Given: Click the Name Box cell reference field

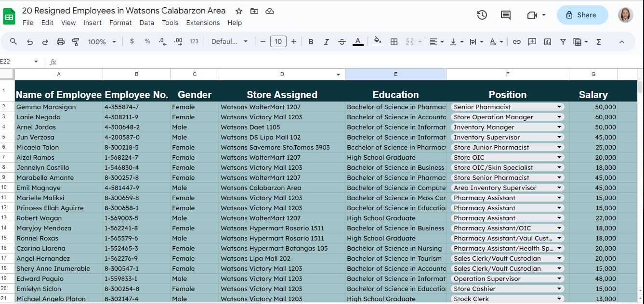Looking at the screenshot, I should (17, 62).
